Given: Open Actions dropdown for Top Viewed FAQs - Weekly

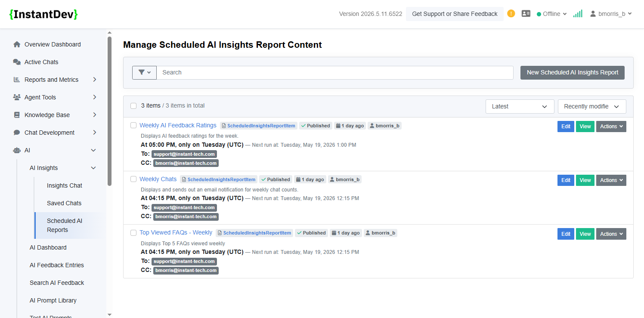Looking at the screenshot, I should (611, 234).
